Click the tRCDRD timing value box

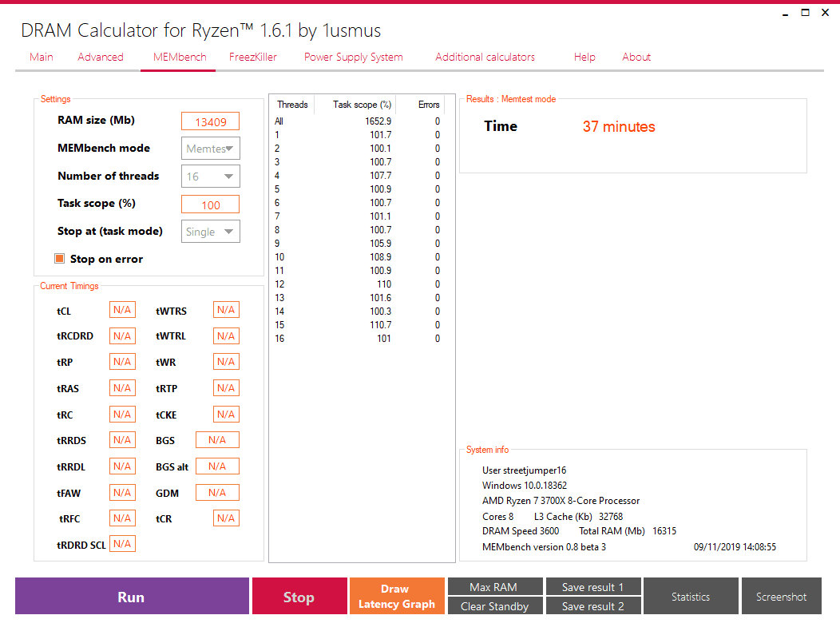coord(122,336)
